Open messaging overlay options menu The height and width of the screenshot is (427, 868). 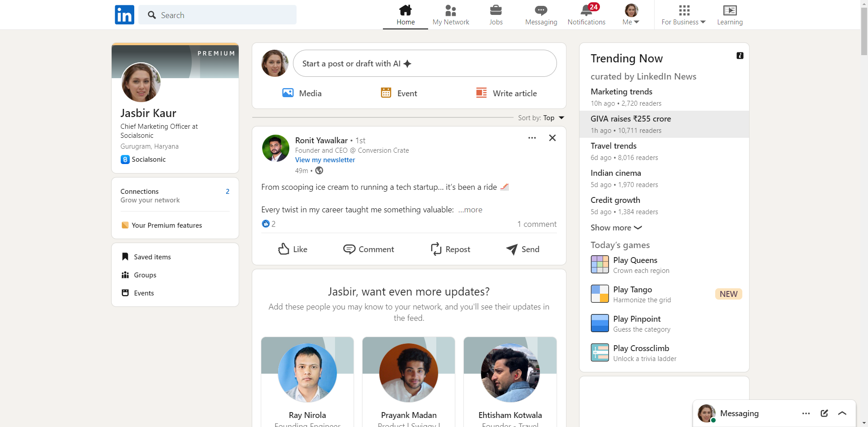[x=806, y=413]
